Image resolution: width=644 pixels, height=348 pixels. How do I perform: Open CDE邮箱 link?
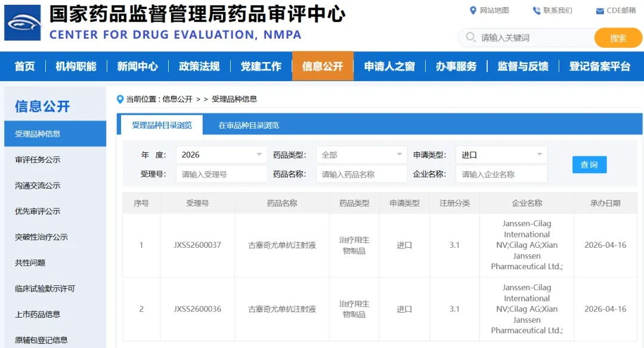[x=621, y=10]
